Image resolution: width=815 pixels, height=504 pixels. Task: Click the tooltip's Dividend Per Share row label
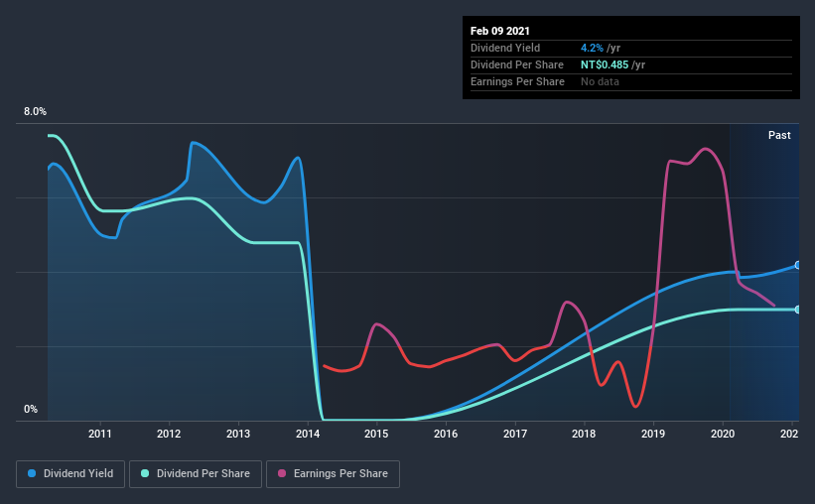tap(516, 64)
